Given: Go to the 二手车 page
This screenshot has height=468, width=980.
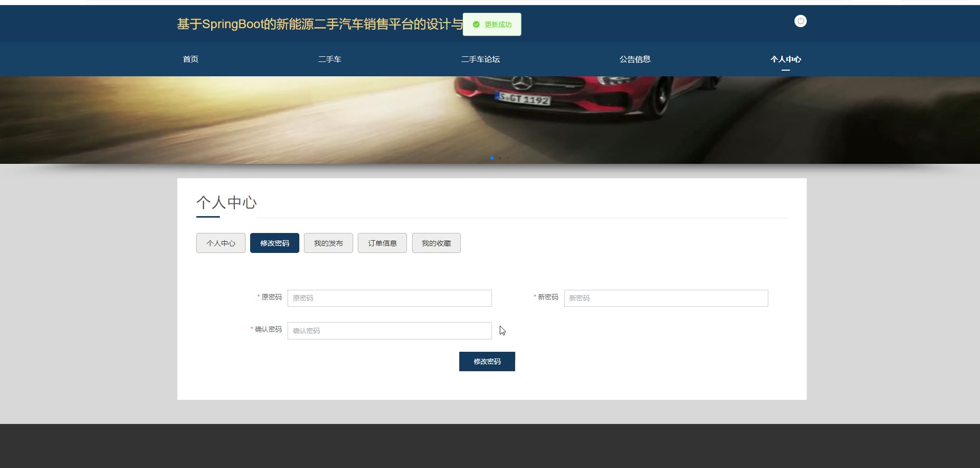Looking at the screenshot, I should point(330,59).
